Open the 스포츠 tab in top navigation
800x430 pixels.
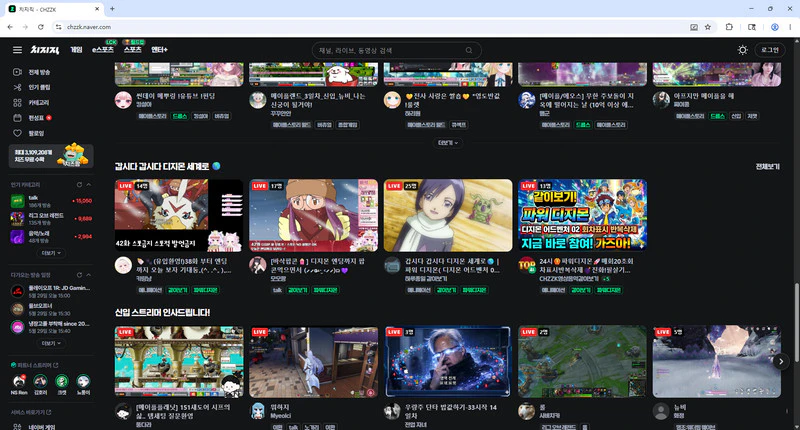(133, 49)
